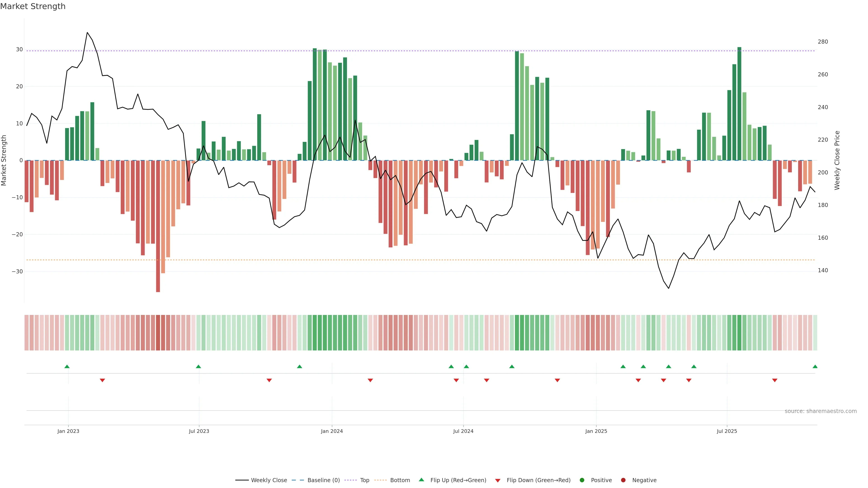Viewport: 868px width, 488px height.
Task: Click the Positive green circle legend icon
Action: point(582,480)
